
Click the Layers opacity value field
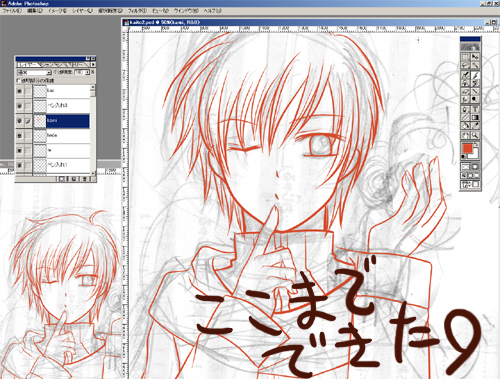(x=80, y=72)
